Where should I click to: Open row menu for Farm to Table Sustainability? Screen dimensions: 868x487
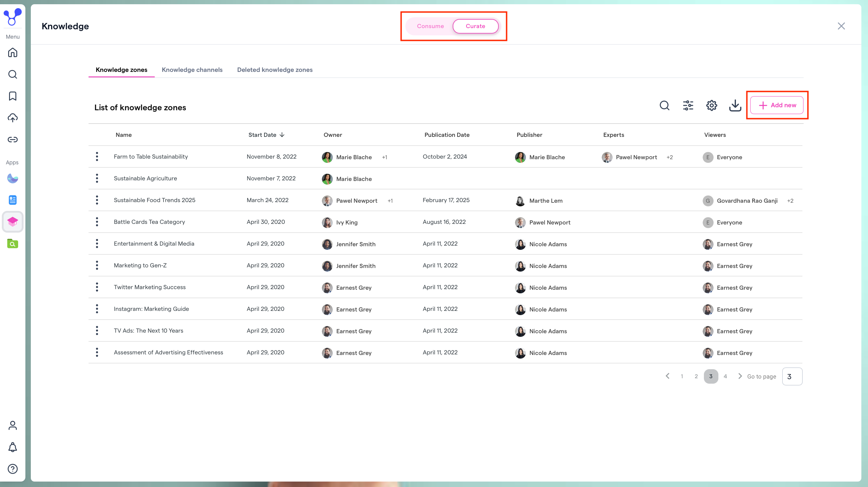(x=97, y=156)
